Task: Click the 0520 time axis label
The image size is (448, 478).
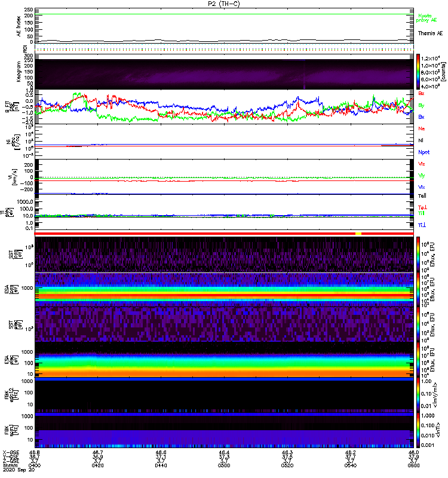Action: [287, 465]
